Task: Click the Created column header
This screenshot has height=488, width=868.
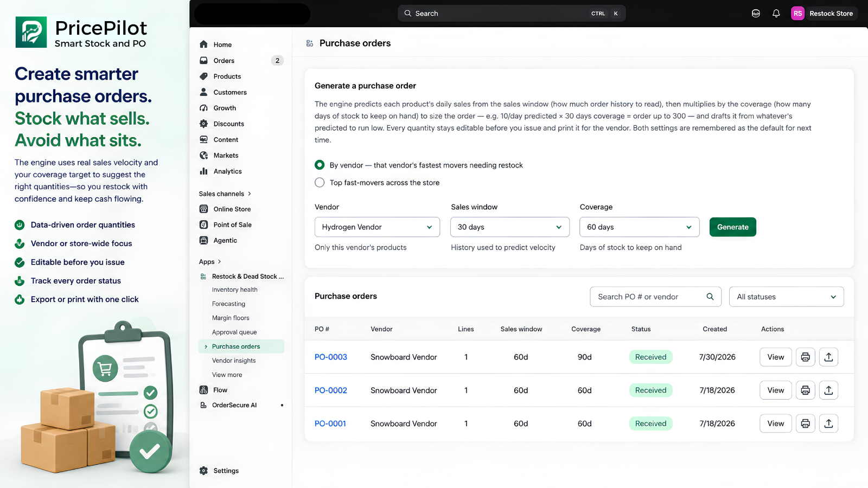Action: pyautogui.click(x=714, y=329)
